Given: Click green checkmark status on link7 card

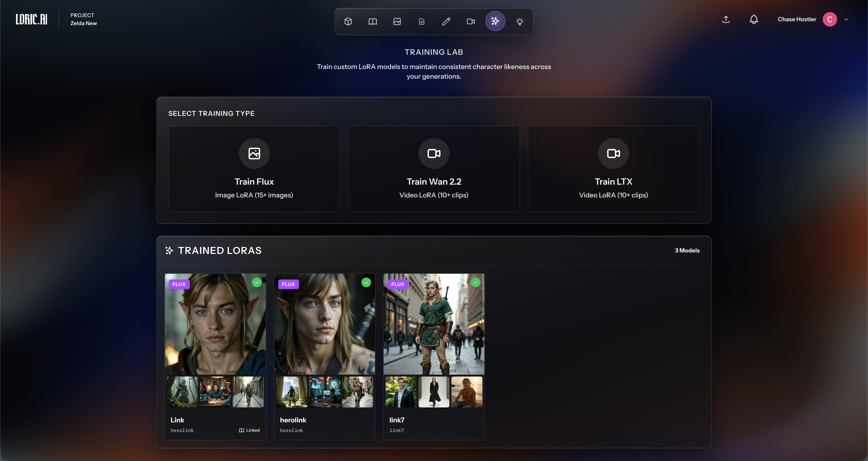Looking at the screenshot, I should pyautogui.click(x=475, y=282).
